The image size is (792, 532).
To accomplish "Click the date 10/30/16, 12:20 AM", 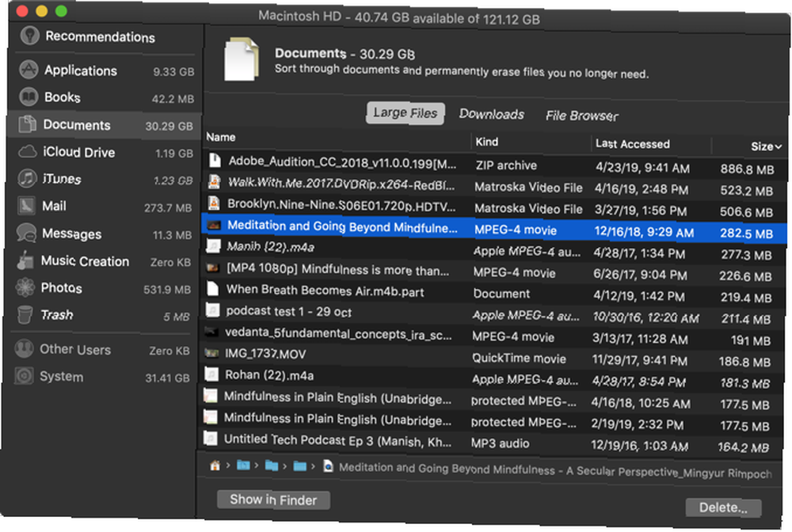I will 646,317.
